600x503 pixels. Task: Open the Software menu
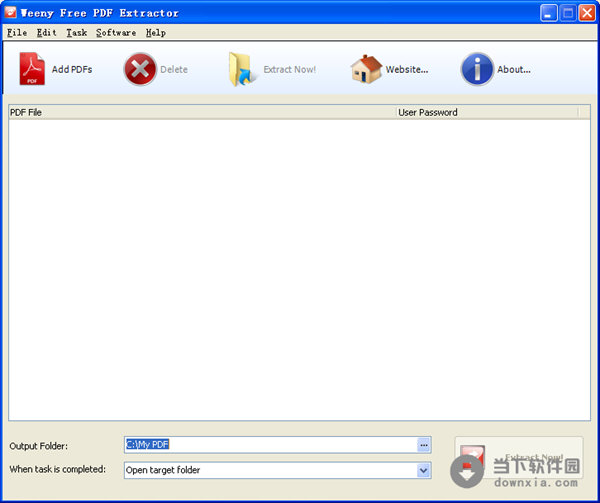click(x=116, y=33)
